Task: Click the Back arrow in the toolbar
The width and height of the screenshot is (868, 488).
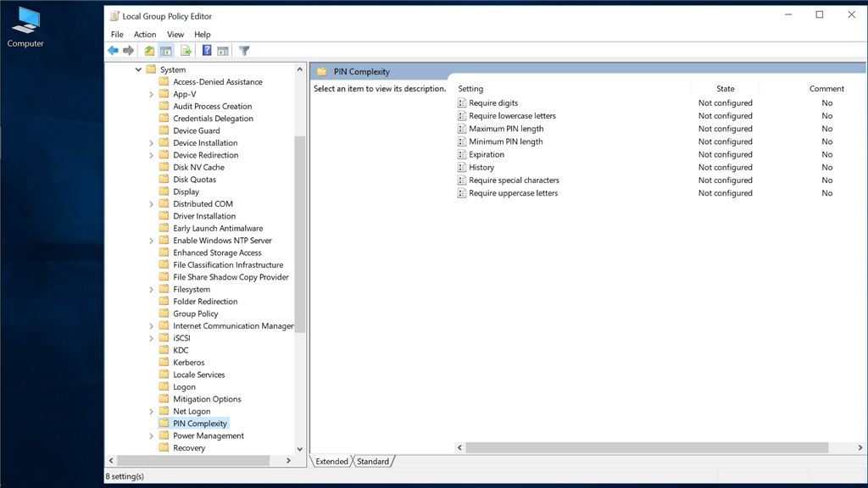Action: click(113, 51)
